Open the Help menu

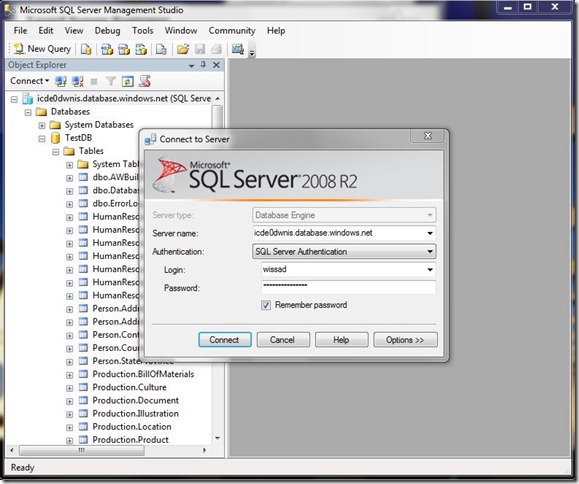click(x=276, y=31)
